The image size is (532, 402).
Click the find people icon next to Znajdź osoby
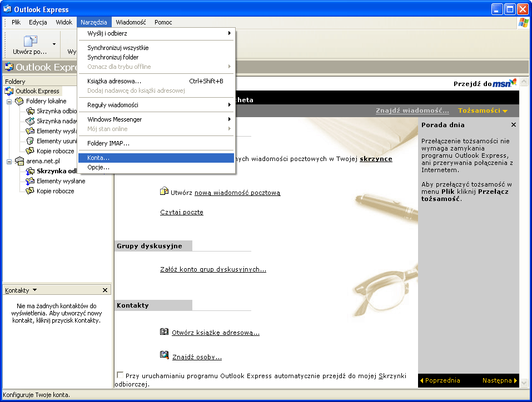click(164, 355)
